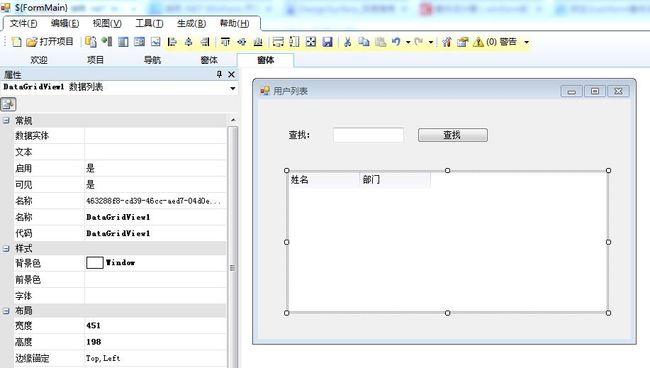Click the new blank document icon

(17, 42)
